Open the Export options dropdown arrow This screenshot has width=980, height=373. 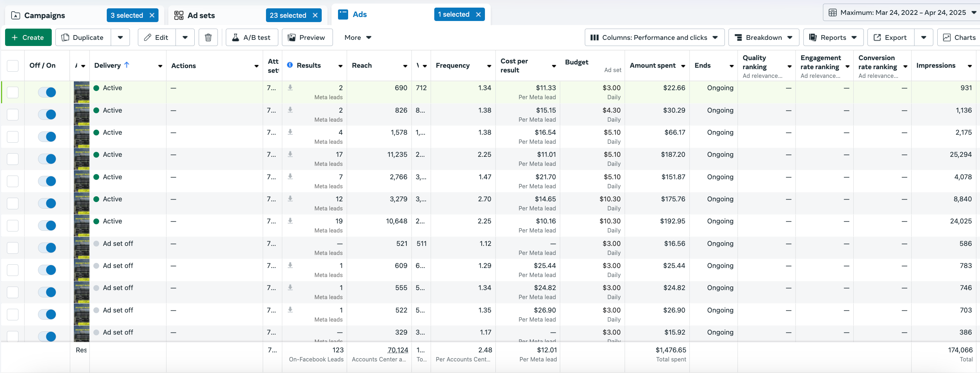coord(923,37)
